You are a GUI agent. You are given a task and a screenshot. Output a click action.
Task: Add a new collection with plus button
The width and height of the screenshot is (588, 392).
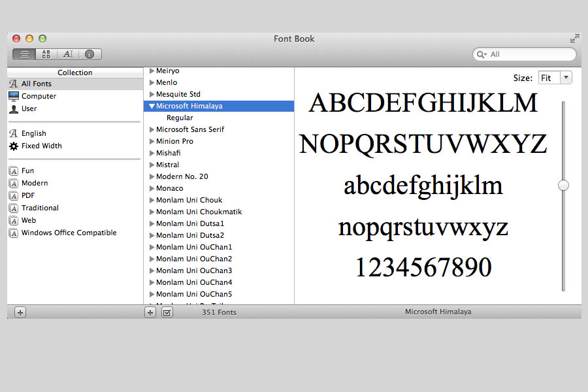pos(20,312)
